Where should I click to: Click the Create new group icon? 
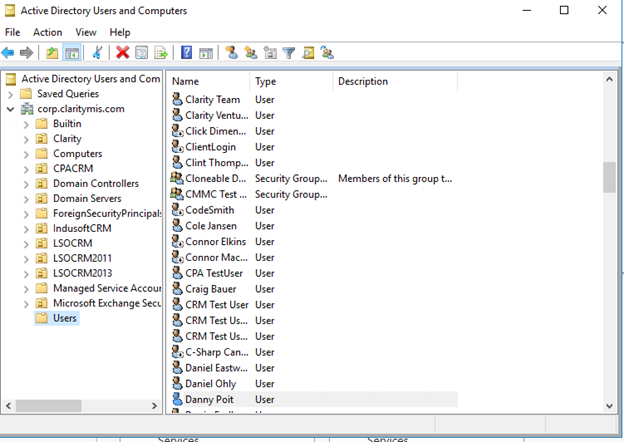coord(251,53)
